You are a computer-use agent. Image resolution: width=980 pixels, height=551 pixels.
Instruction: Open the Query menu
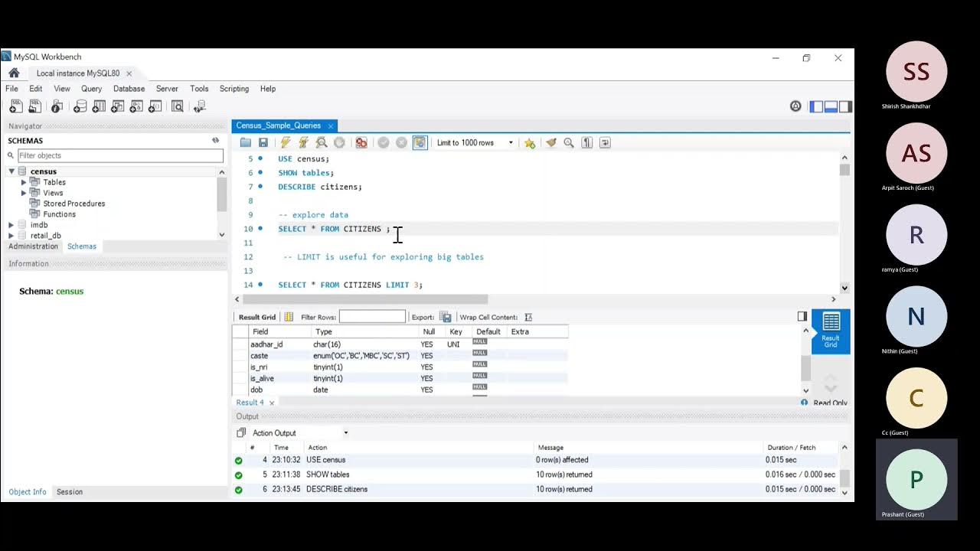pos(91,89)
